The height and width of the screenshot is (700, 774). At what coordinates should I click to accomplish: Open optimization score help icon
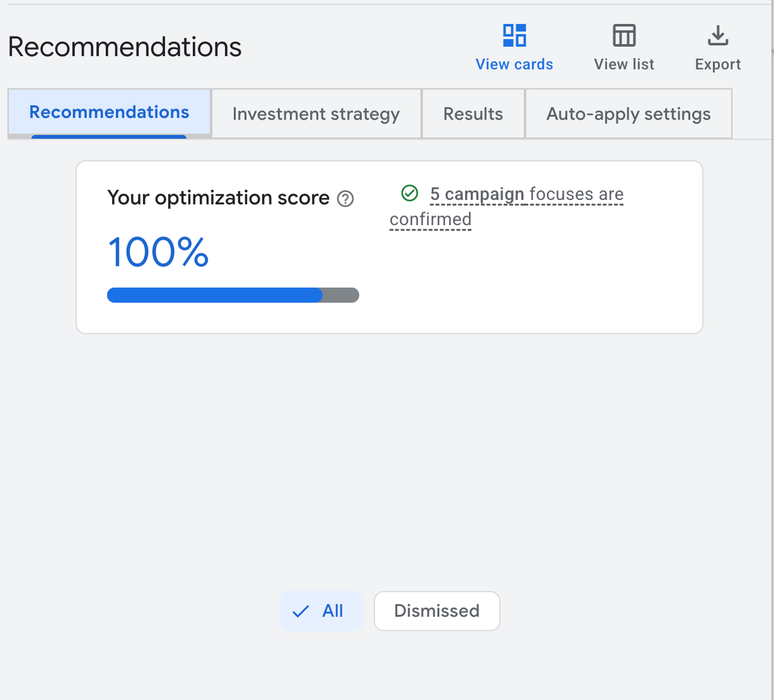tap(346, 199)
